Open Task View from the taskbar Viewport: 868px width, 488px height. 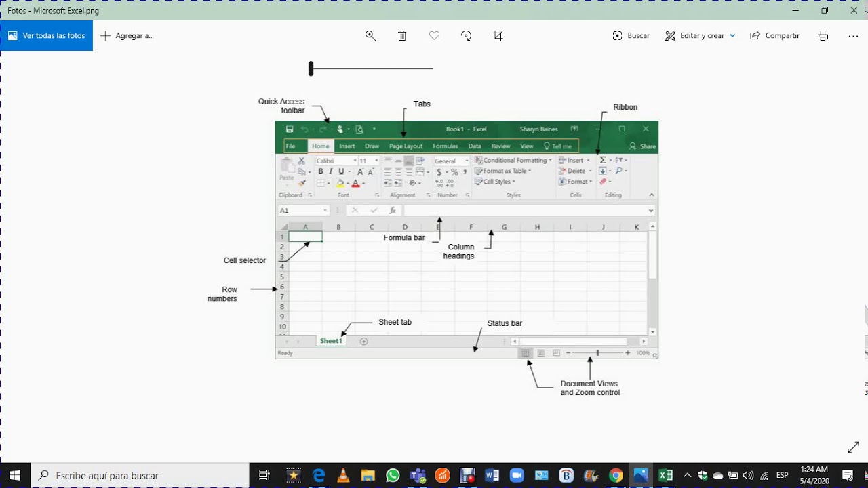click(x=264, y=475)
